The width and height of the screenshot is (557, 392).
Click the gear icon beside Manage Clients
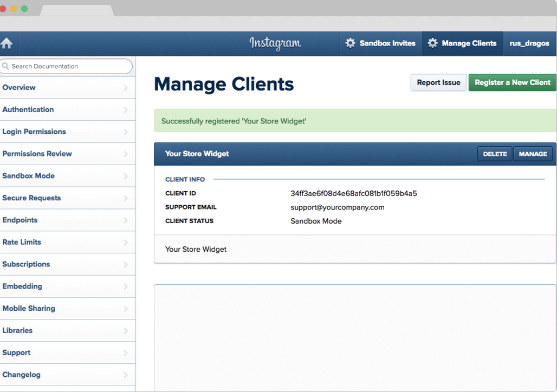pos(432,43)
